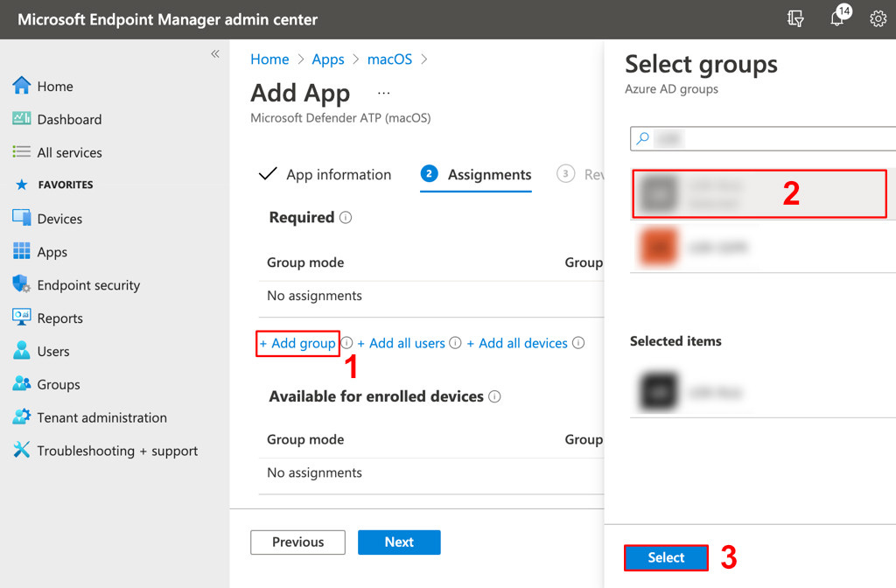Click the + Add all devices link

click(517, 343)
